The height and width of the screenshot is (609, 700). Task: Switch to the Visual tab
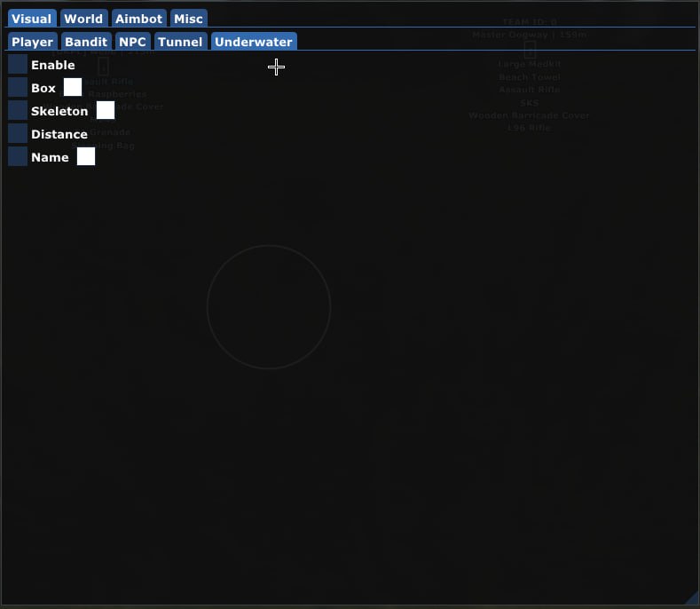32,19
